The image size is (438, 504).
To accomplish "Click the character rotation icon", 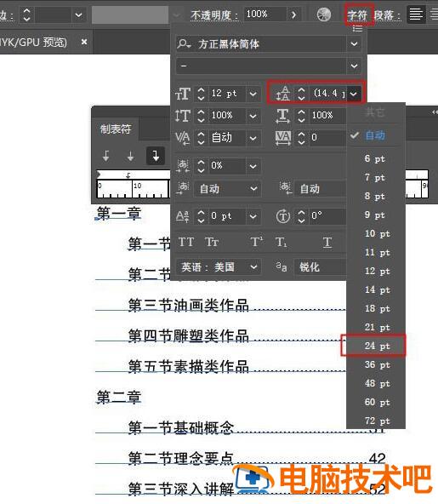I will 283,216.
